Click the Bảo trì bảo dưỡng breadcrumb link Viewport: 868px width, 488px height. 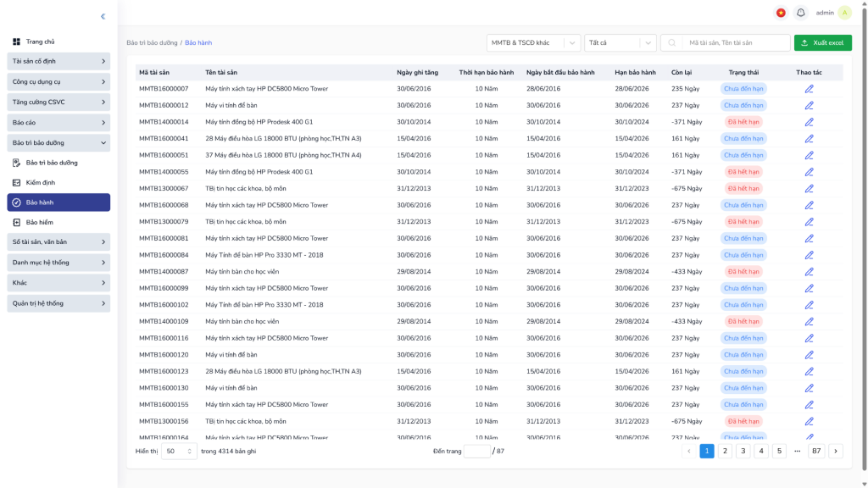pyautogui.click(x=152, y=42)
